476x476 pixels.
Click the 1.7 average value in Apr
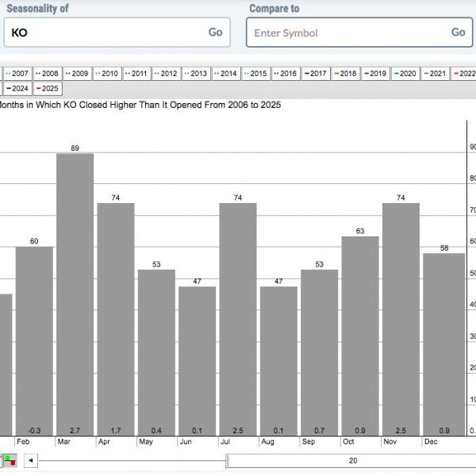pos(116,431)
